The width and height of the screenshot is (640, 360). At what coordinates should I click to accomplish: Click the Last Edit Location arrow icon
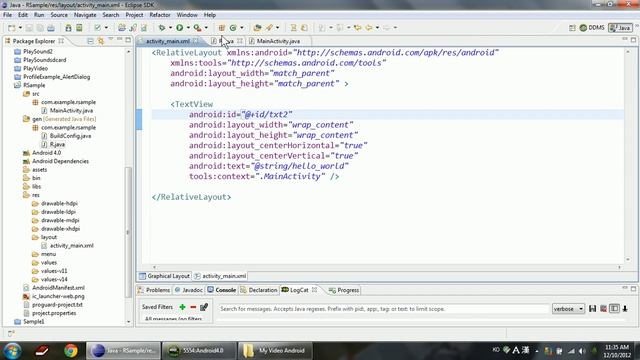point(358,28)
